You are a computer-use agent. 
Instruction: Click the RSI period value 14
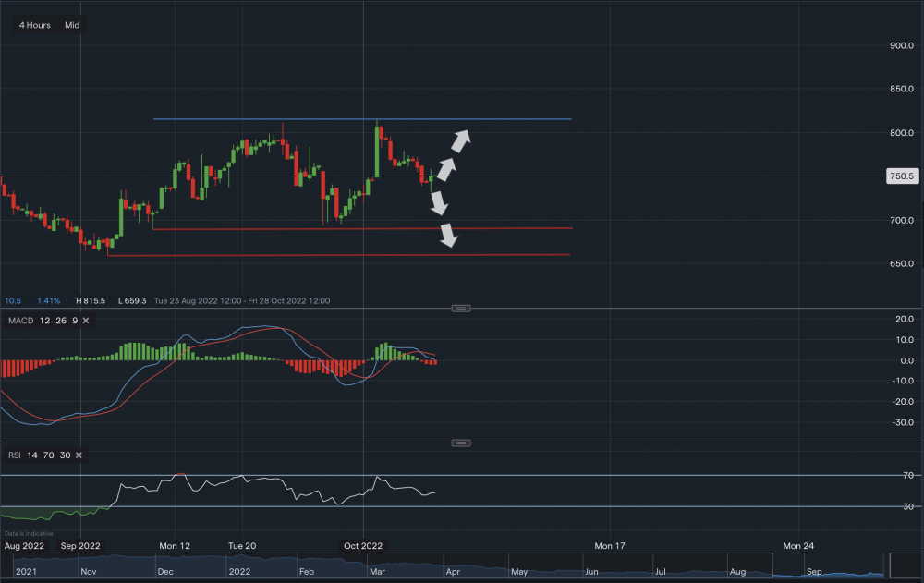(x=30, y=455)
